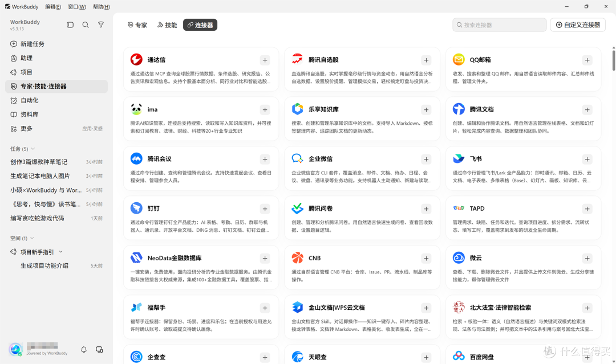
Task: Click the 腾讯自选股 logo icon
Action: (297, 60)
